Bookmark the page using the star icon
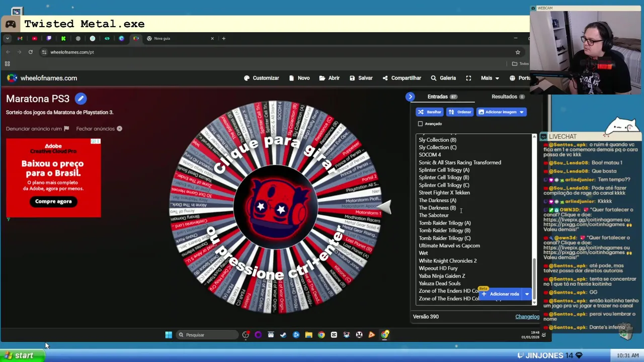The height and width of the screenshot is (362, 644). click(x=518, y=52)
